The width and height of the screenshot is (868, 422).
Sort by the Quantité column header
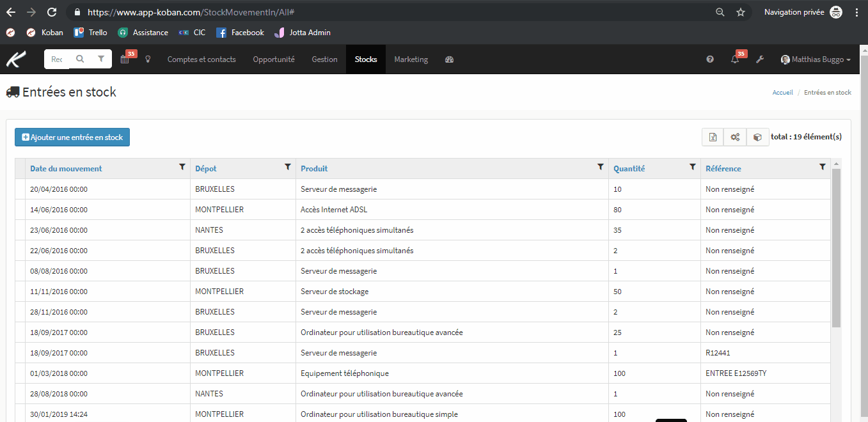click(x=629, y=169)
